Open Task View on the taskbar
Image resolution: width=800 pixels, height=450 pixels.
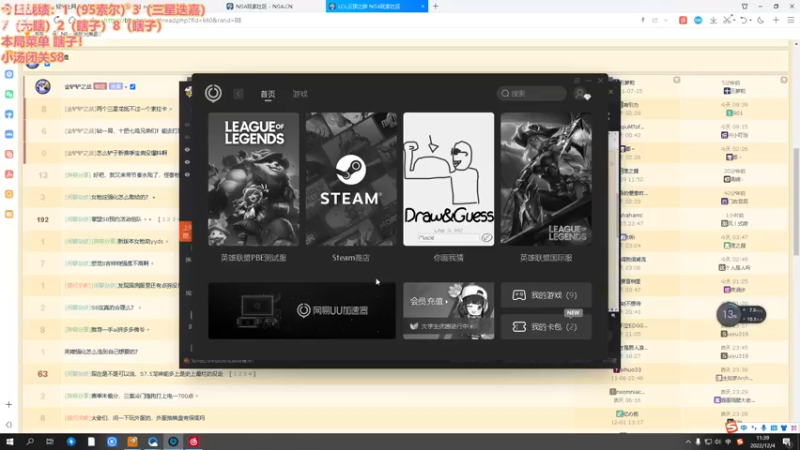pos(49,442)
